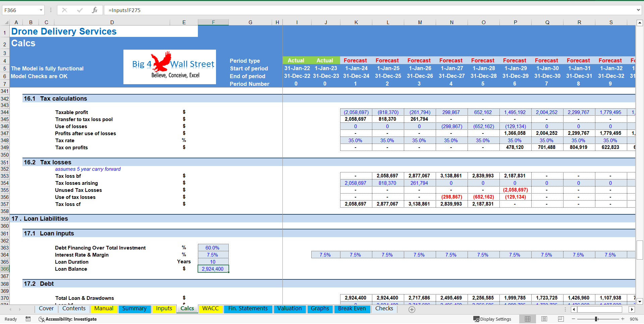Click the Ready status indicator

click(x=11, y=319)
